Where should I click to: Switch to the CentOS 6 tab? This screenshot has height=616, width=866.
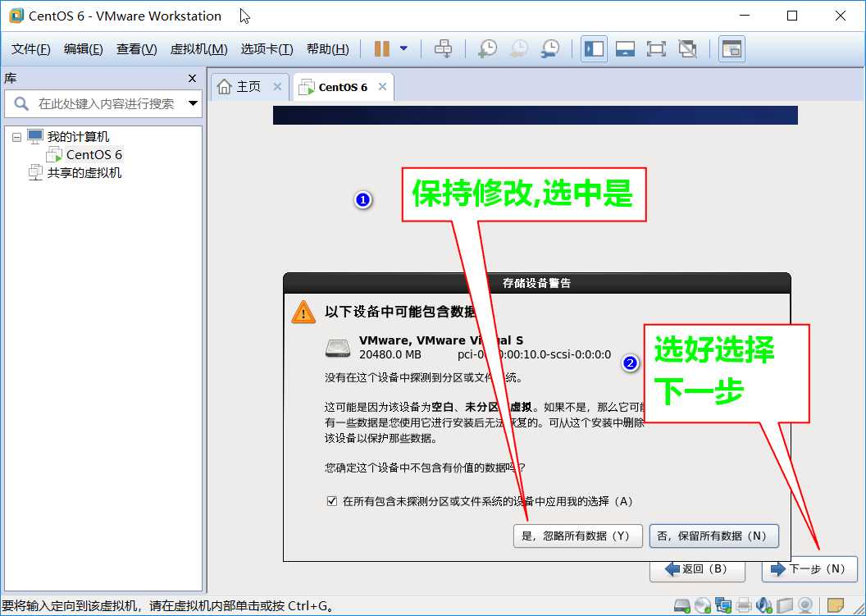pos(343,87)
